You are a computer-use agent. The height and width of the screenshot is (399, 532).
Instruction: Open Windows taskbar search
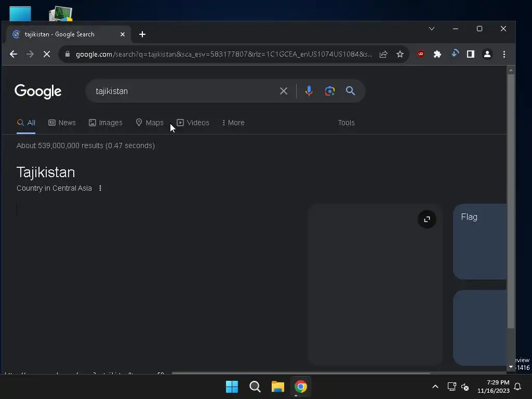pyautogui.click(x=255, y=387)
